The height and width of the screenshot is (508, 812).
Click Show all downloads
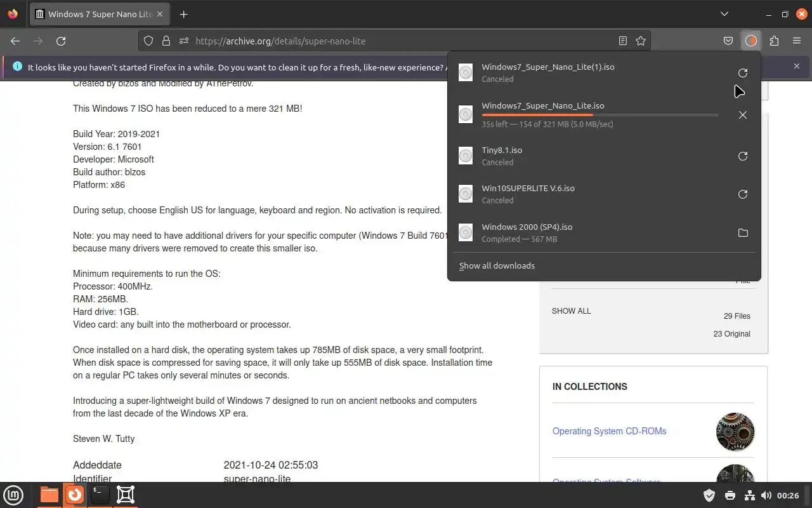click(x=497, y=265)
